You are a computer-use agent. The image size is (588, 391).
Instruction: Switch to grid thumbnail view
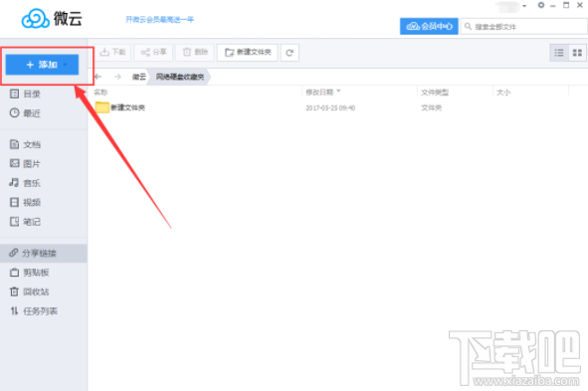click(x=577, y=53)
